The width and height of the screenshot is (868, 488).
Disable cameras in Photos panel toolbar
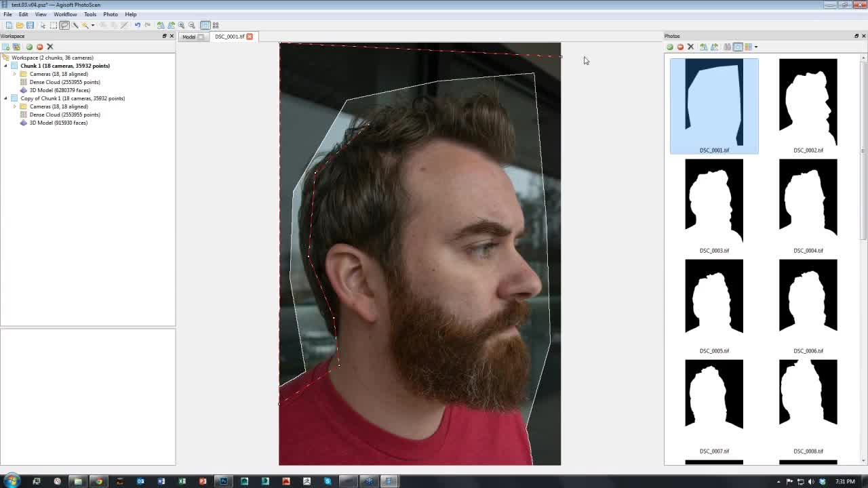680,47
